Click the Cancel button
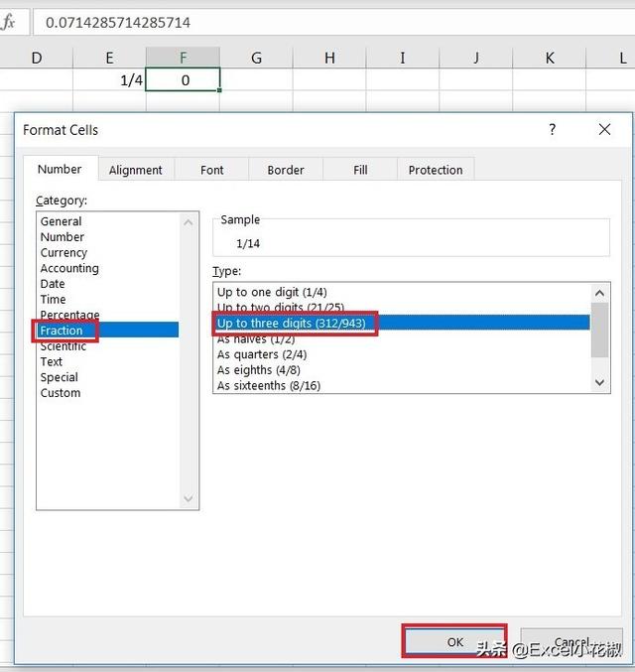635x672 pixels. pos(571,642)
